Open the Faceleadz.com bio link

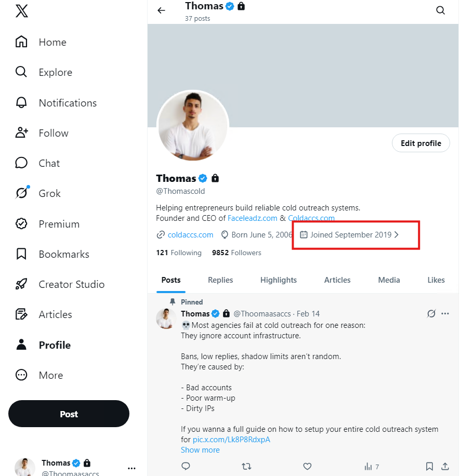(x=252, y=218)
